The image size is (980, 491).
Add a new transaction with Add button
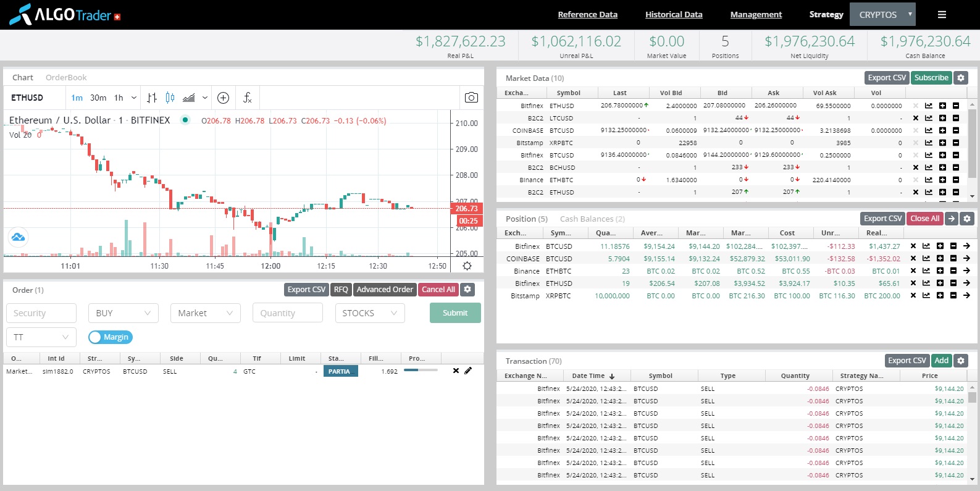coord(942,361)
